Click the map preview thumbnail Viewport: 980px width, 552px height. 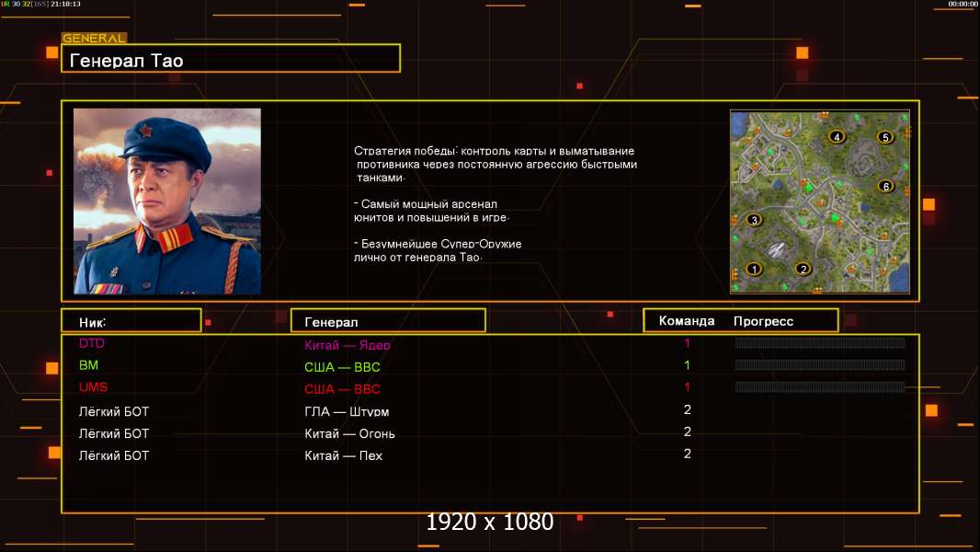pyautogui.click(x=820, y=201)
